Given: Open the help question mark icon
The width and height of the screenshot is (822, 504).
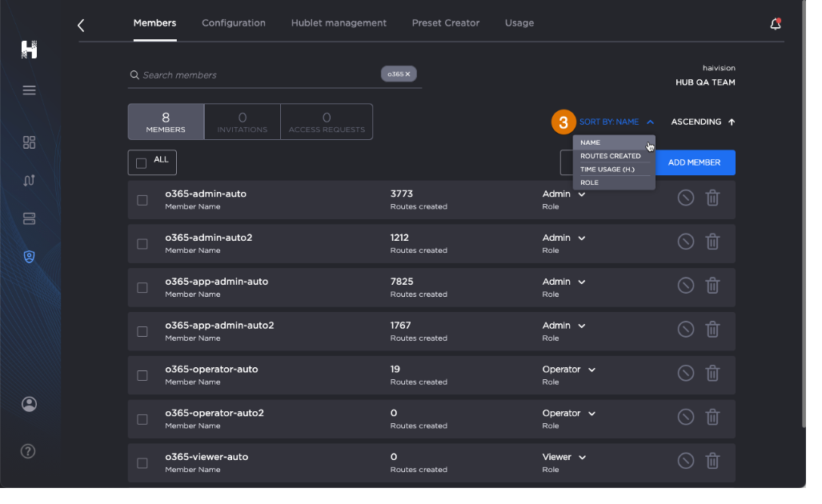Looking at the screenshot, I should pos(30,451).
